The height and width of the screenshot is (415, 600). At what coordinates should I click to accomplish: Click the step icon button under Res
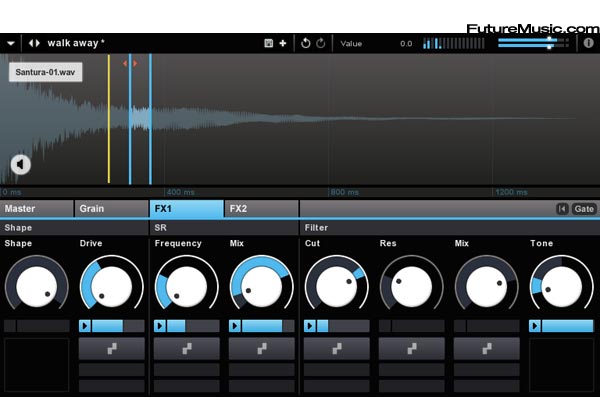coord(412,349)
